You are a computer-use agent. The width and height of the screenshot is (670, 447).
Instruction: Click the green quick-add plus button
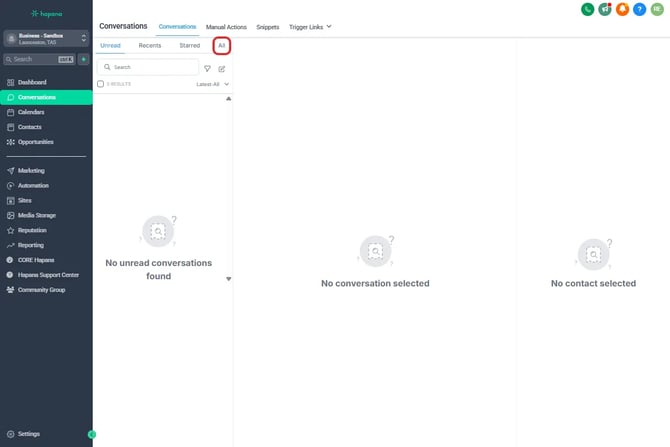coord(84,59)
